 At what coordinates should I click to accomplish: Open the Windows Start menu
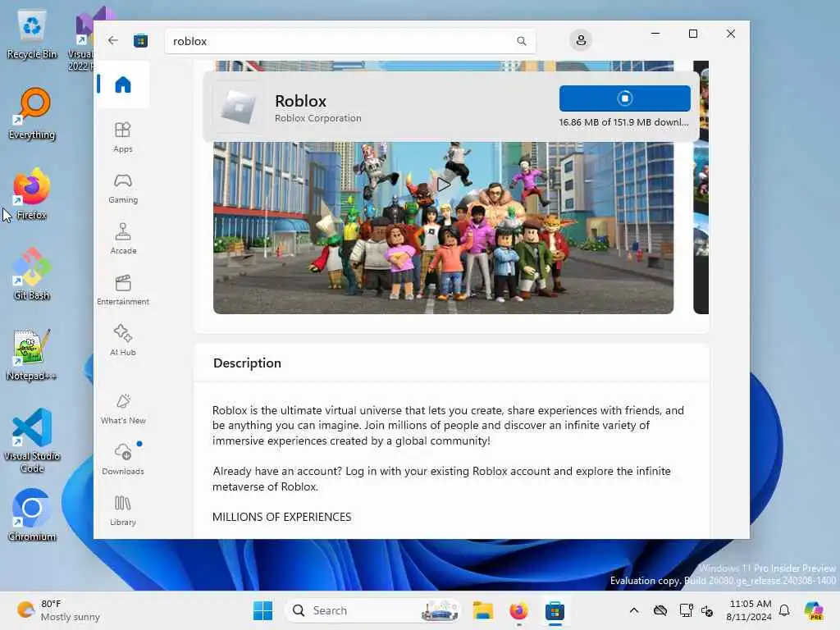coord(262,610)
